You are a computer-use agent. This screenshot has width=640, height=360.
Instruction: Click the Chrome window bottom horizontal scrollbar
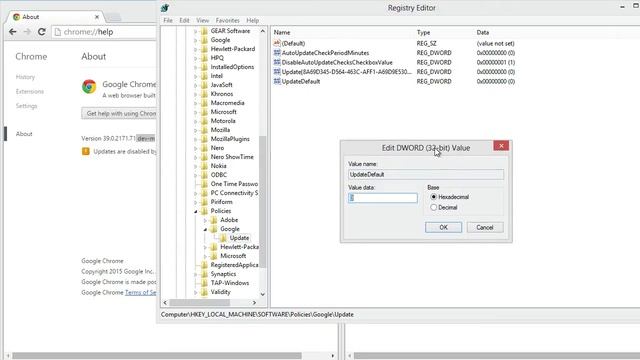point(157,356)
